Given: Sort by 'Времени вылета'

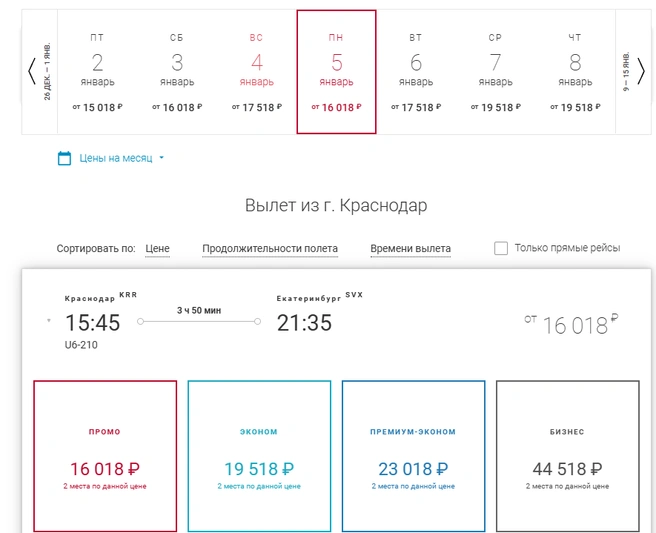Looking at the screenshot, I should pos(410,249).
